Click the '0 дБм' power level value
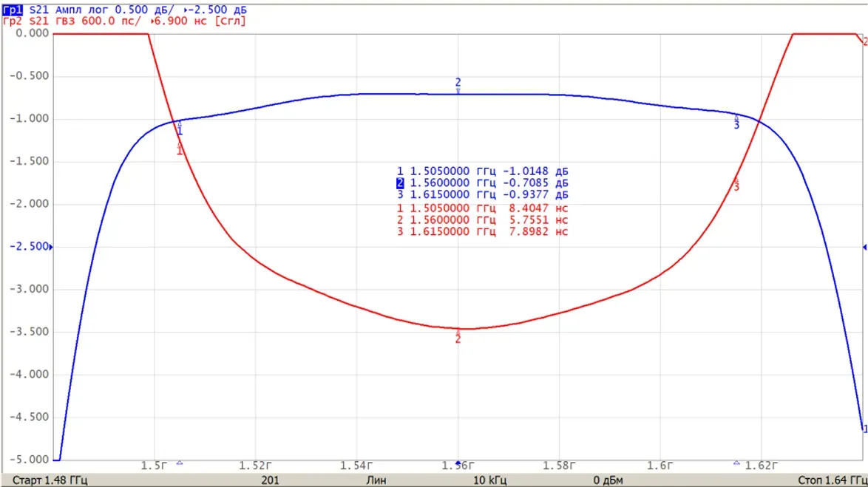Viewport: 868px width, 487px height. tap(608, 480)
